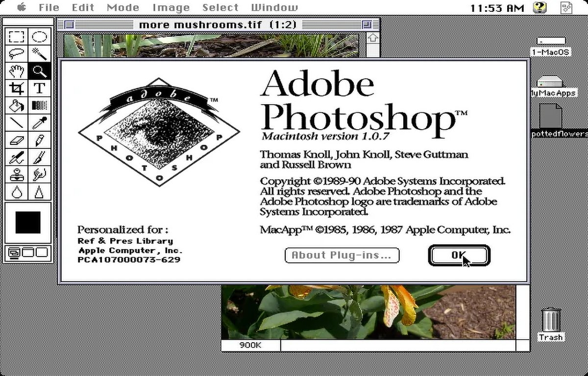Click the mushrooms window scroll up arrow
This screenshot has width=588, height=376.
coord(373,38)
